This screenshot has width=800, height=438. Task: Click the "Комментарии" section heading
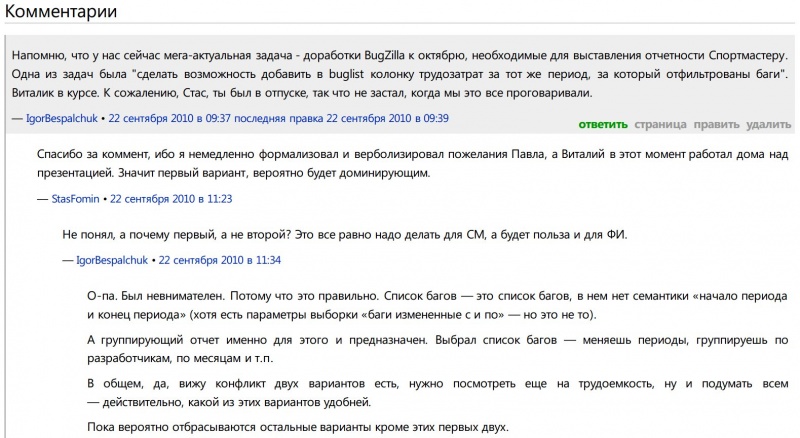(x=61, y=11)
